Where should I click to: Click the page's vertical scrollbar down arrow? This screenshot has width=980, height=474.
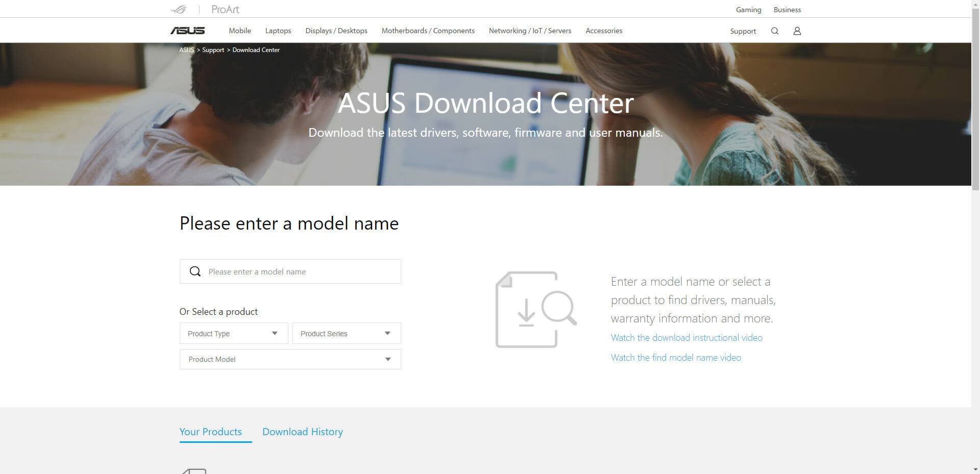pyautogui.click(x=975, y=469)
